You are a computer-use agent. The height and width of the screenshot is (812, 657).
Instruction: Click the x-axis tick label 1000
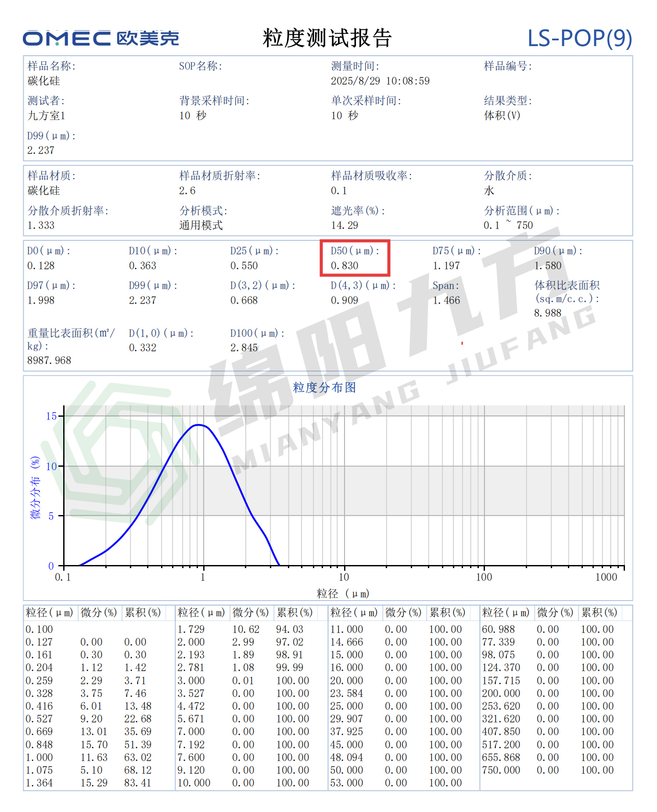pyautogui.click(x=606, y=577)
